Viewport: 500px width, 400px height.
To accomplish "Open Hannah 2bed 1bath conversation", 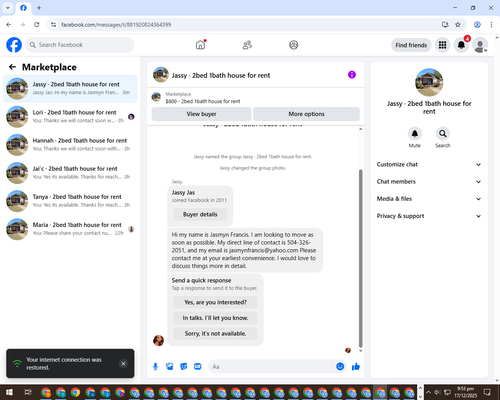I will pyautogui.click(x=70, y=145).
